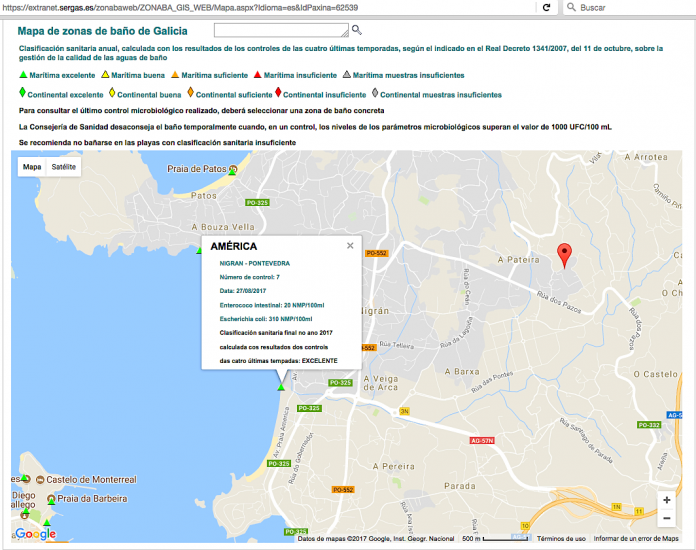Switch to Mapa map view
Image resolution: width=696 pixels, height=550 pixels.
32,167
